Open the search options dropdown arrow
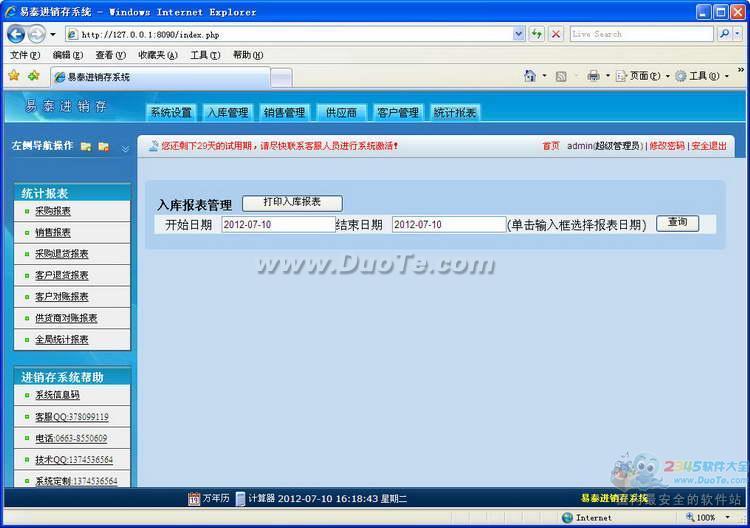Viewport: 750px width, 528px height. [737, 34]
